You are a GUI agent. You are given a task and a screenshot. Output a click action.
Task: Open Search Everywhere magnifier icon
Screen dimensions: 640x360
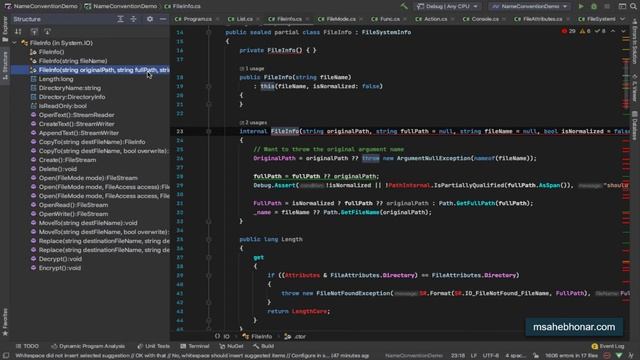pos(633,6)
